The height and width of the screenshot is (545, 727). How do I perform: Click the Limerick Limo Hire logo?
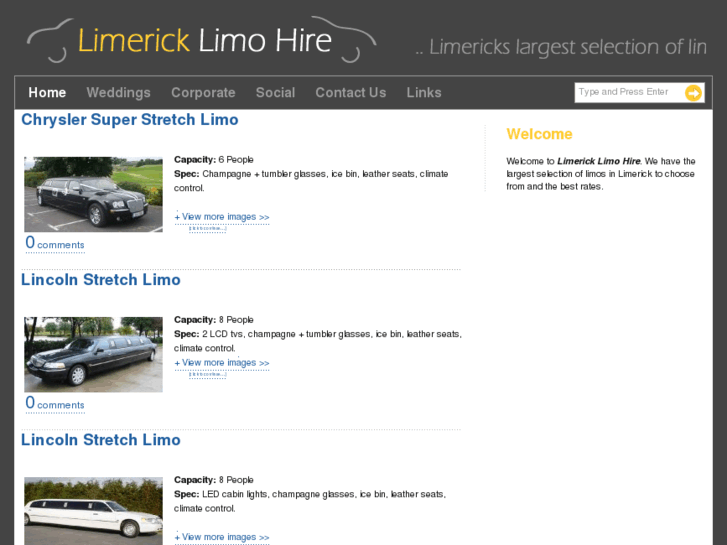[x=202, y=40]
